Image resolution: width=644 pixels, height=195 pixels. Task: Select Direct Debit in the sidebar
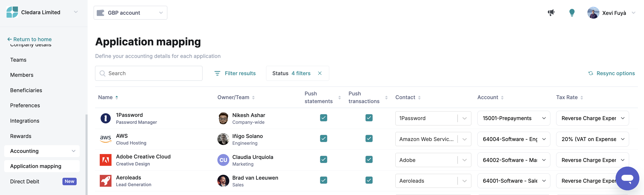(x=25, y=181)
